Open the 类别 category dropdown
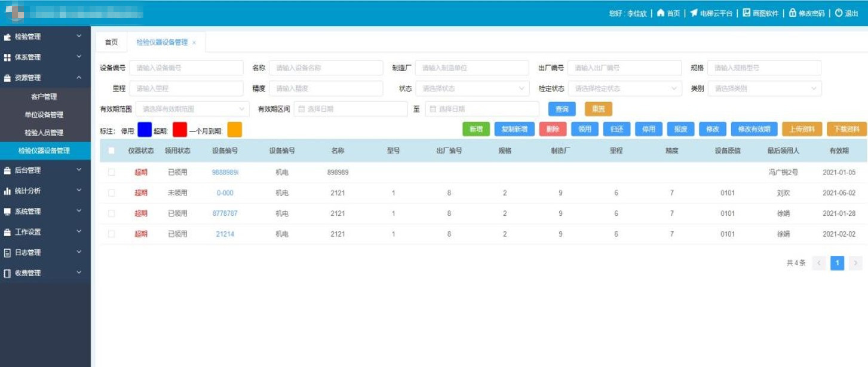The image size is (868, 367). click(765, 88)
